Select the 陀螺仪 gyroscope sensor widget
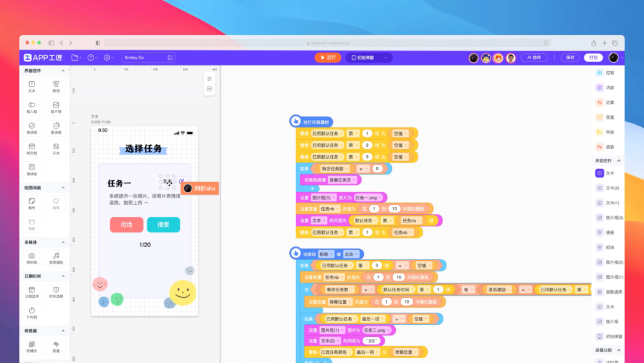Image resolution: width=644 pixels, height=363 pixels. point(32,346)
